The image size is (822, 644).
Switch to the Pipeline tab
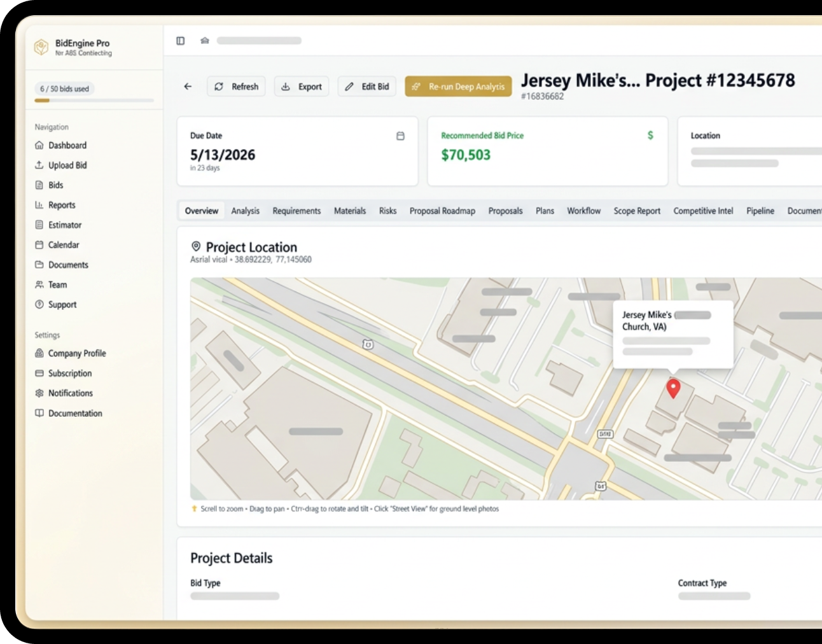point(760,211)
